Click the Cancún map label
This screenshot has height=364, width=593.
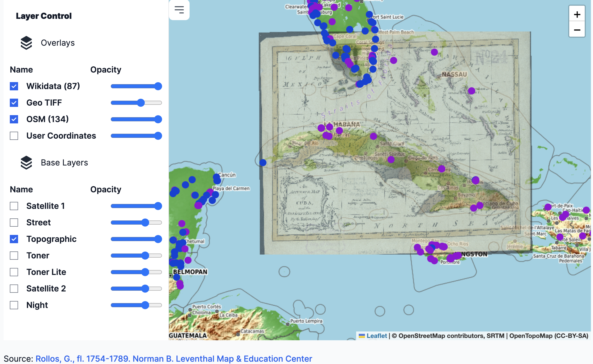(x=227, y=175)
